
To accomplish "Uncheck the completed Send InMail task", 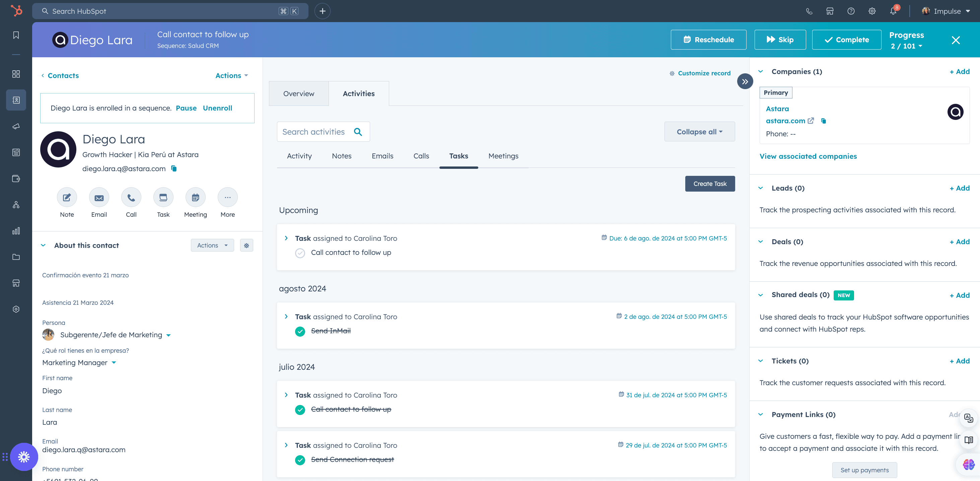I will [x=300, y=332].
